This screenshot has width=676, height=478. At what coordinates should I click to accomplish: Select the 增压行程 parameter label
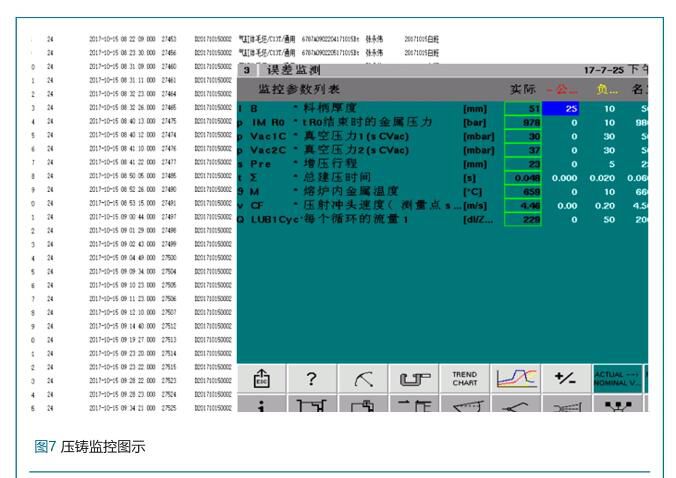coord(331,164)
